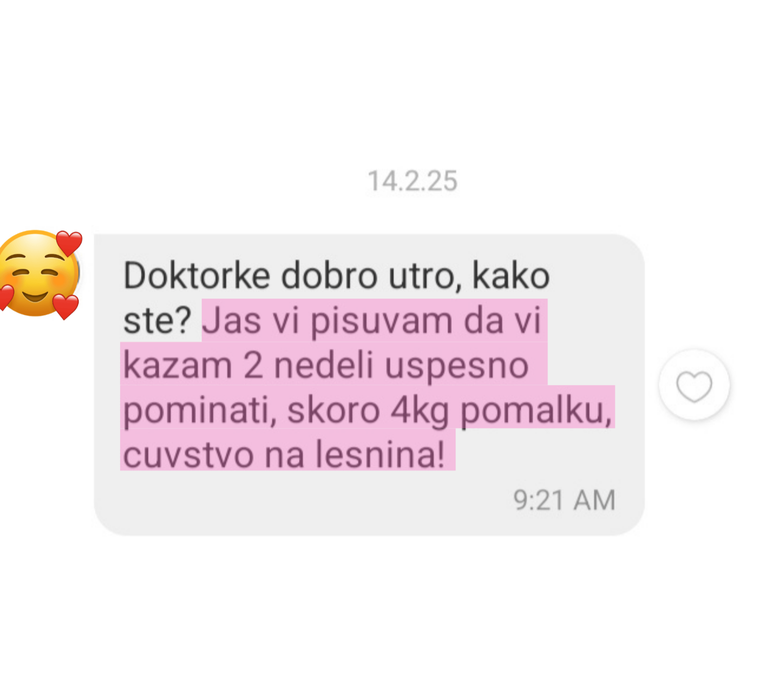Select the date label 14.2.25
The image size is (770, 700).
412,181
